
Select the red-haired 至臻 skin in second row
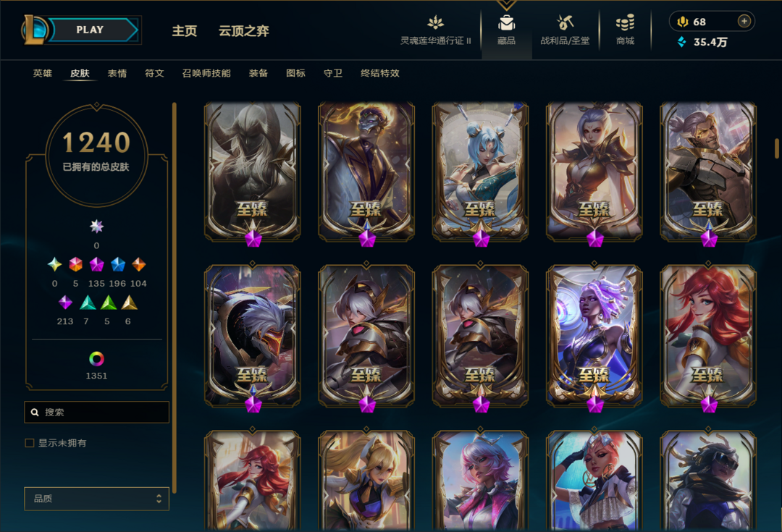(708, 336)
